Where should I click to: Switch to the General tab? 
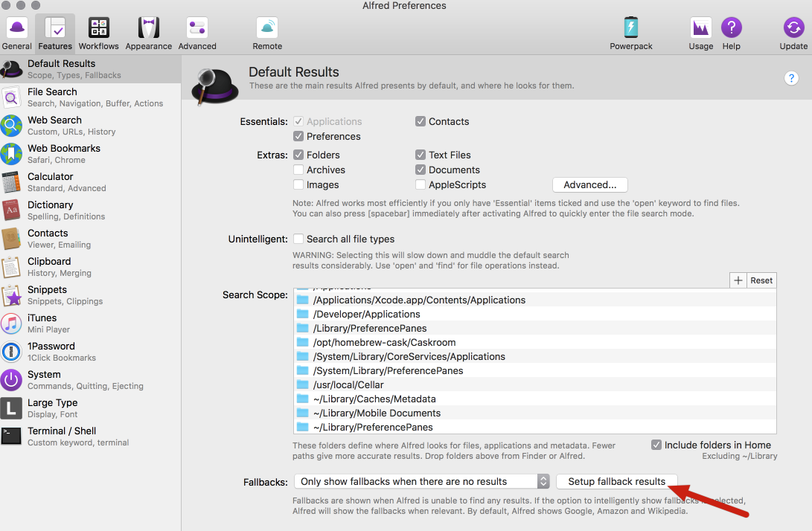(x=17, y=33)
